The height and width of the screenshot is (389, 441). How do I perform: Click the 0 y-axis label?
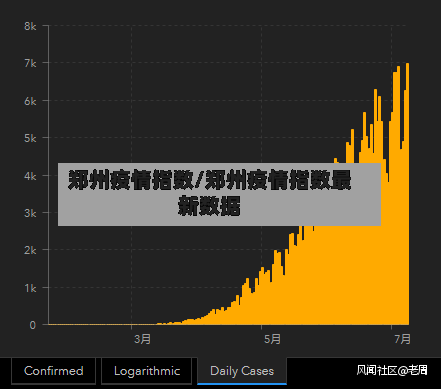(x=32, y=325)
